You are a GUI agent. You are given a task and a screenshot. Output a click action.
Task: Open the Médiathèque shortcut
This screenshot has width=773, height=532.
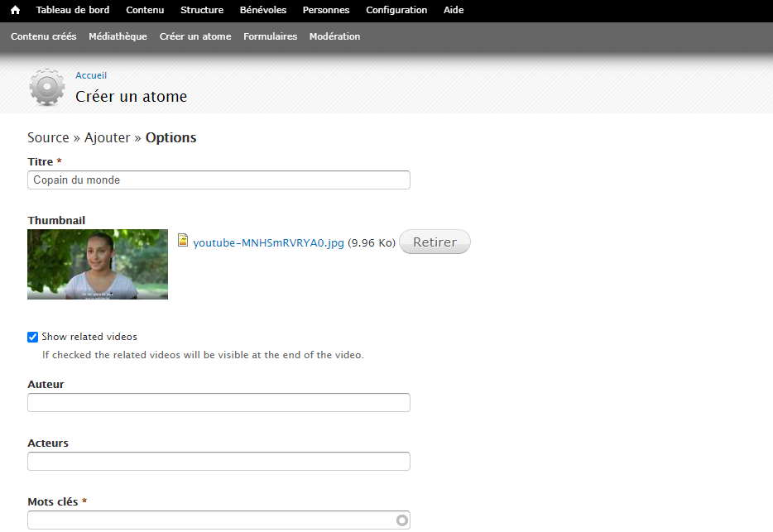coord(118,36)
